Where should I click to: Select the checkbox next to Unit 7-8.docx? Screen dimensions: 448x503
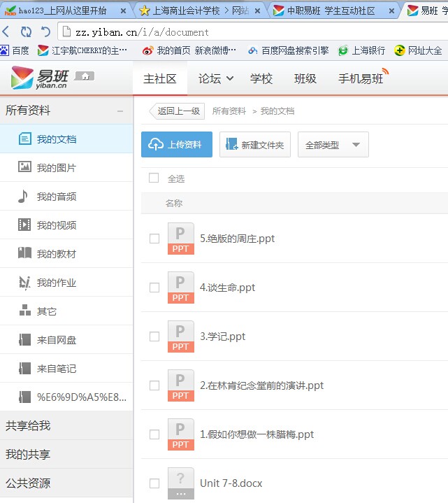point(154,483)
